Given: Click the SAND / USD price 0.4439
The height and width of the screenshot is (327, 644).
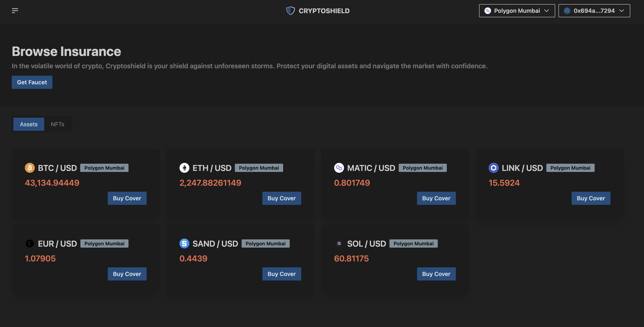Looking at the screenshot, I should pos(193,259).
